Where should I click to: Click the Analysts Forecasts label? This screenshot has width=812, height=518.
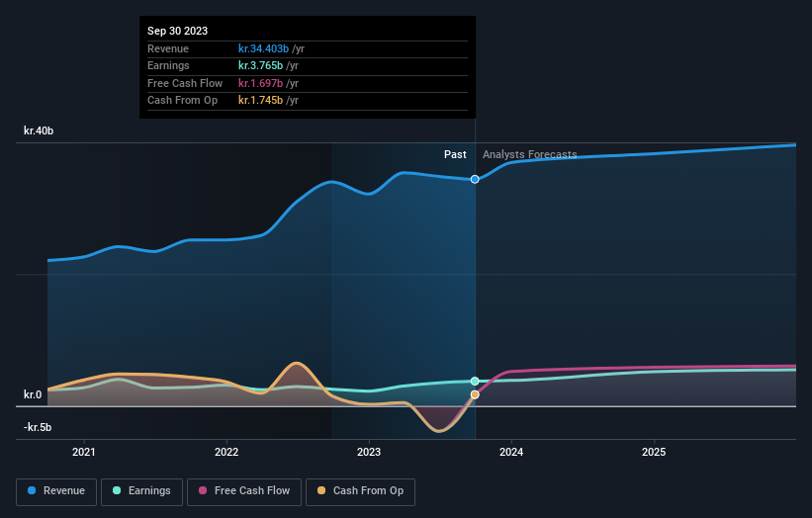click(530, 155)
